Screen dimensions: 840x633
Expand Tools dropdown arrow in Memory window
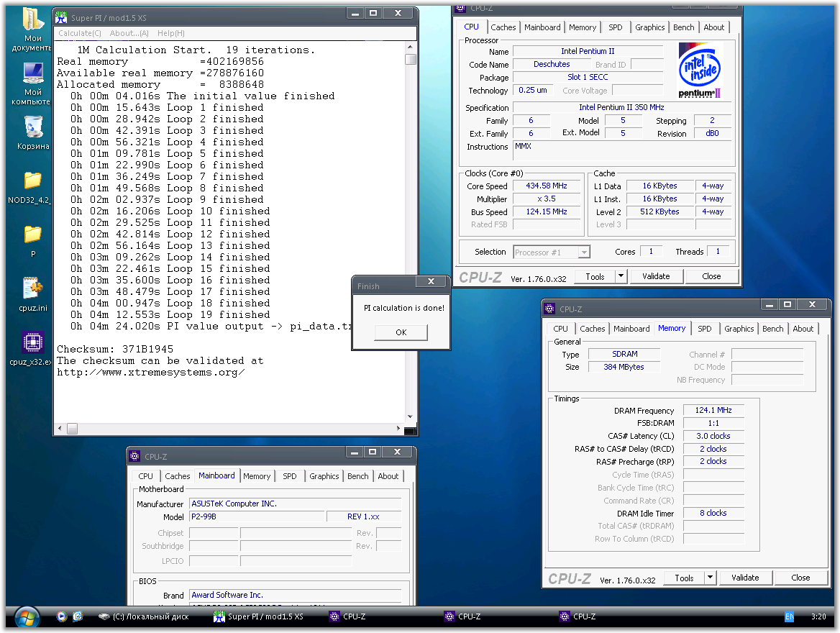point(711,578)
